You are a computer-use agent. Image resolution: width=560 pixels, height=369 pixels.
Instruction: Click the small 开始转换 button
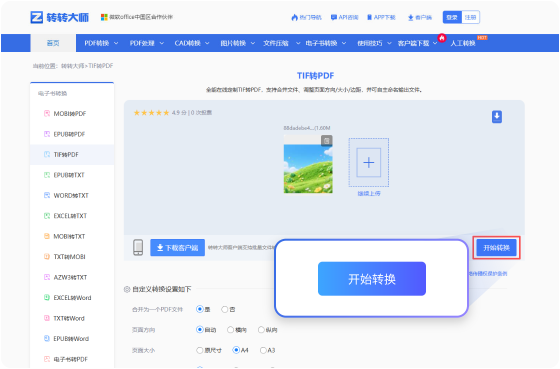pos(496,248)
